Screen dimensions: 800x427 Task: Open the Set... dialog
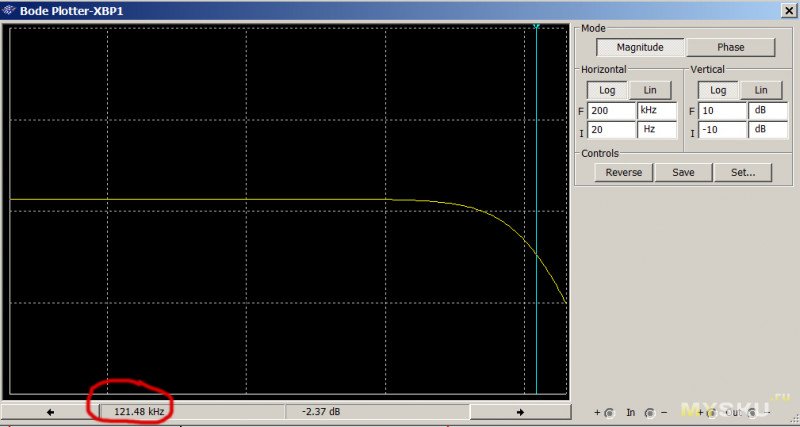pos(742,172)
